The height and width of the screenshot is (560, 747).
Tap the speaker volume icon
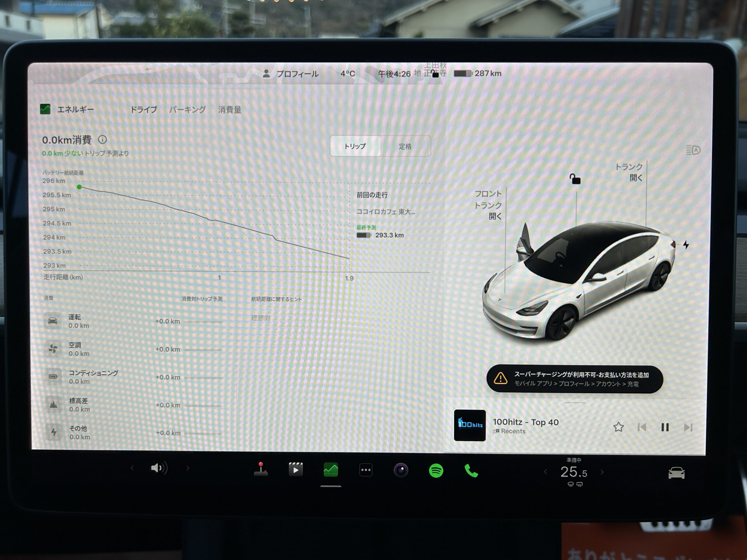[x=159, y=468]
